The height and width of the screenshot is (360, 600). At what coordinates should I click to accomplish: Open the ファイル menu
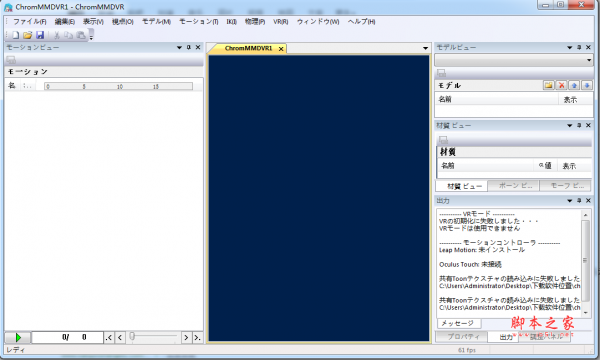(x=30, y=22)
